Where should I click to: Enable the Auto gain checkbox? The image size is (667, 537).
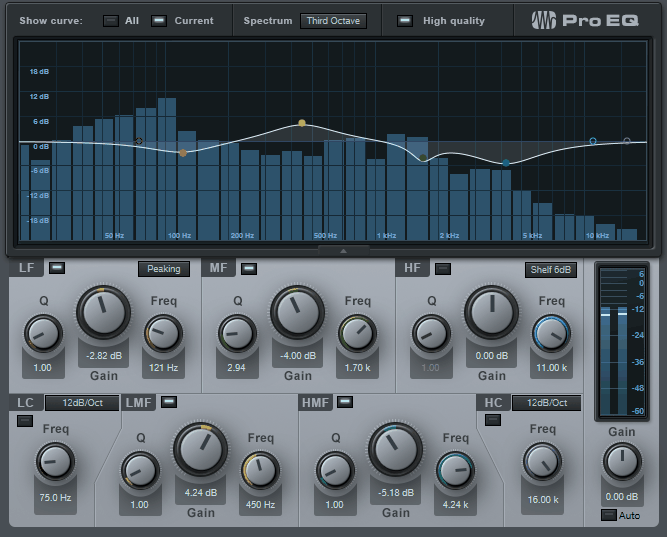click(x=608, y=515)
